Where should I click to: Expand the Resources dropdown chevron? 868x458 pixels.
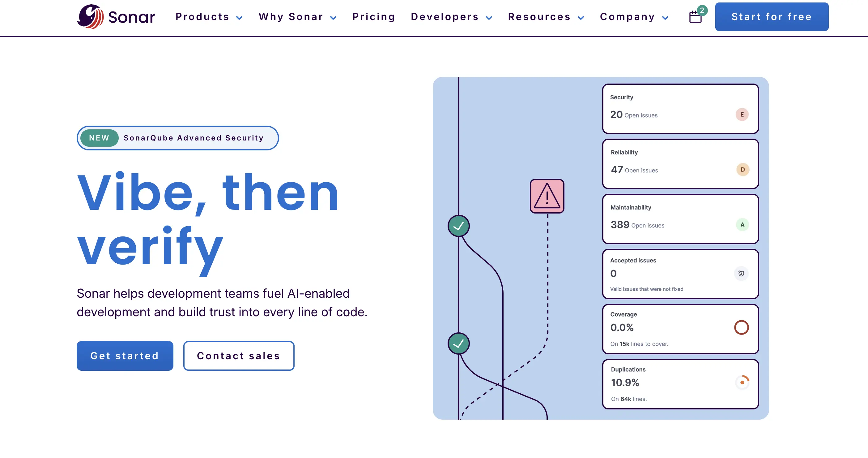pyautogui.click(x=581, y=18)
